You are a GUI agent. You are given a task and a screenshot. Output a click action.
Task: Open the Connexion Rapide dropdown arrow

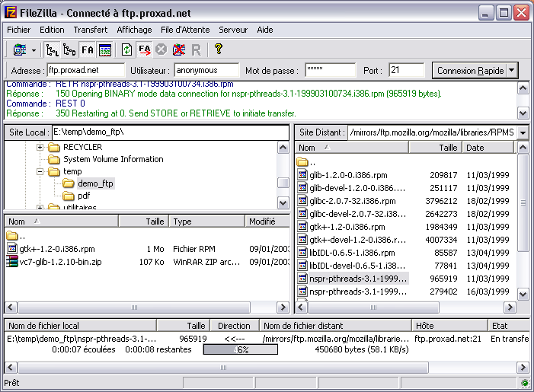[x=512, y=71]
